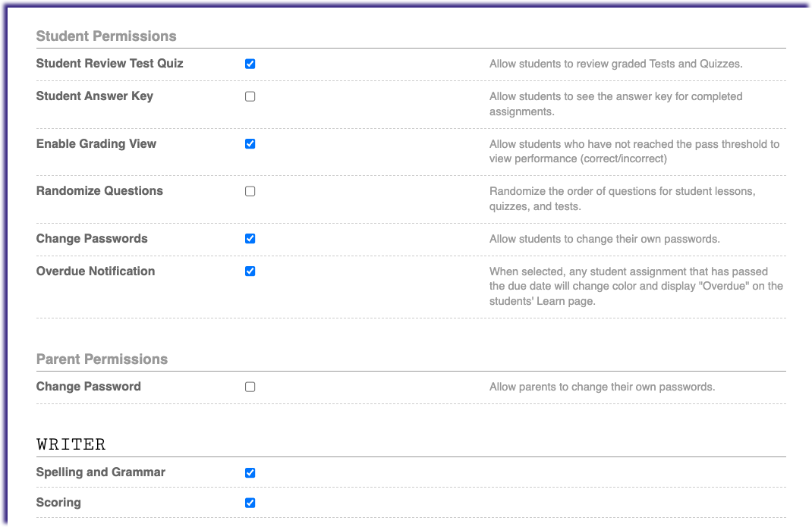Uncheck the Student Review Test Quiz permission
This screenshot has width=812, height=527.
pos(250,64)
